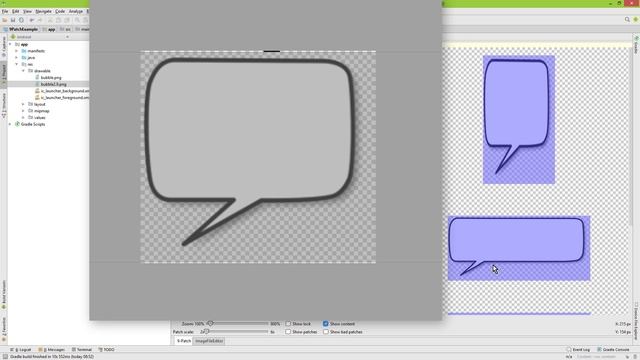Screen dimensions: 640x360
Task: Click the Undo toolbar icon
Action: coord(32,20)
